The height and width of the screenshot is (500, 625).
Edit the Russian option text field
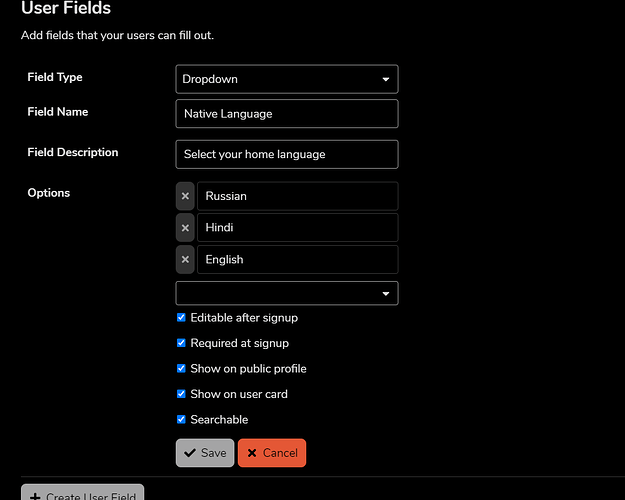click(x=297, y=196)
